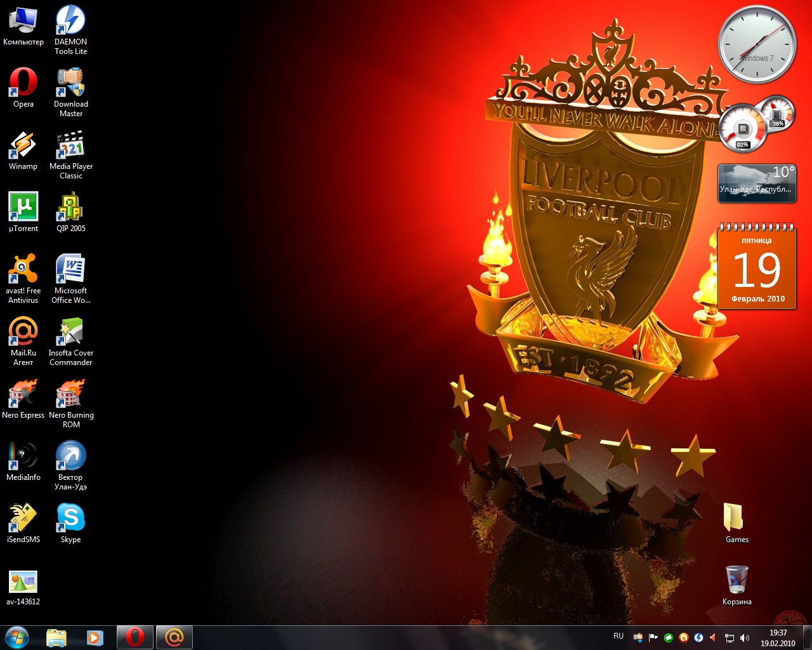Select the Skype desktop icon
The width and height of the screenshot is (812, 650).
(70, 519)
